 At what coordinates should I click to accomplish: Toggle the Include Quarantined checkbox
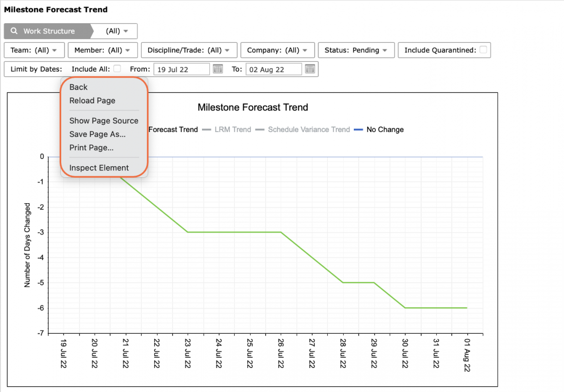click(483, 50)
